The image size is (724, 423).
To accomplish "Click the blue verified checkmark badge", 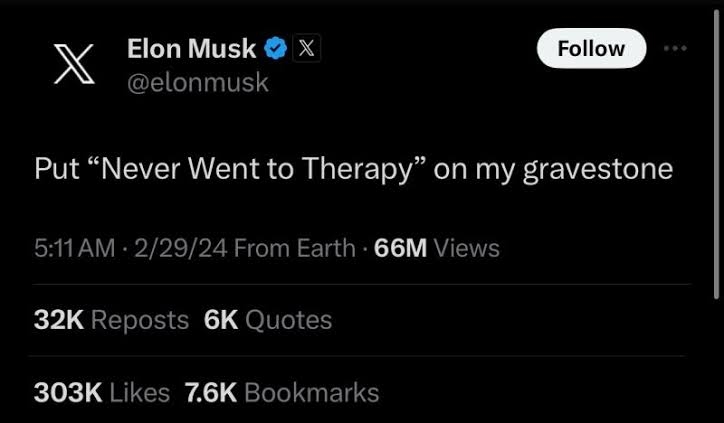I will (276, 46).
